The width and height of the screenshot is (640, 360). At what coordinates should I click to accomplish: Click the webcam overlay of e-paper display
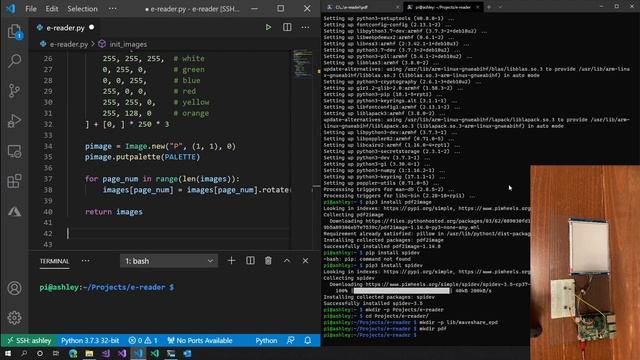pyautogui.click(x=585, y=262)
